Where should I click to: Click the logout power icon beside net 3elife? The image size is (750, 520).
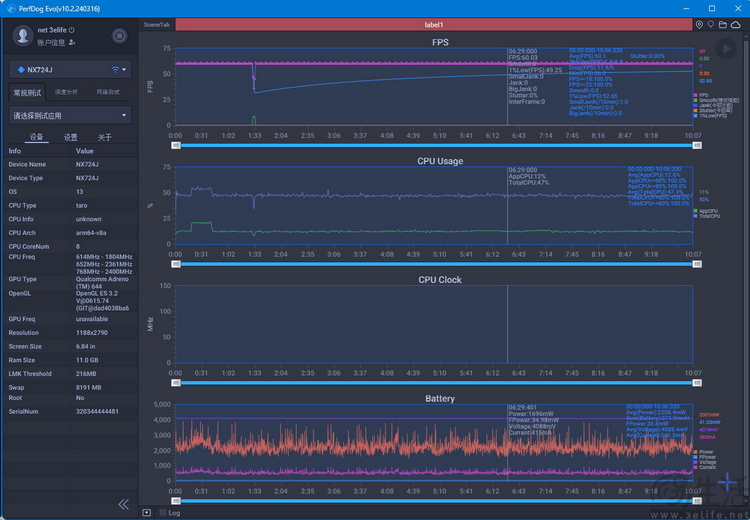72,30
